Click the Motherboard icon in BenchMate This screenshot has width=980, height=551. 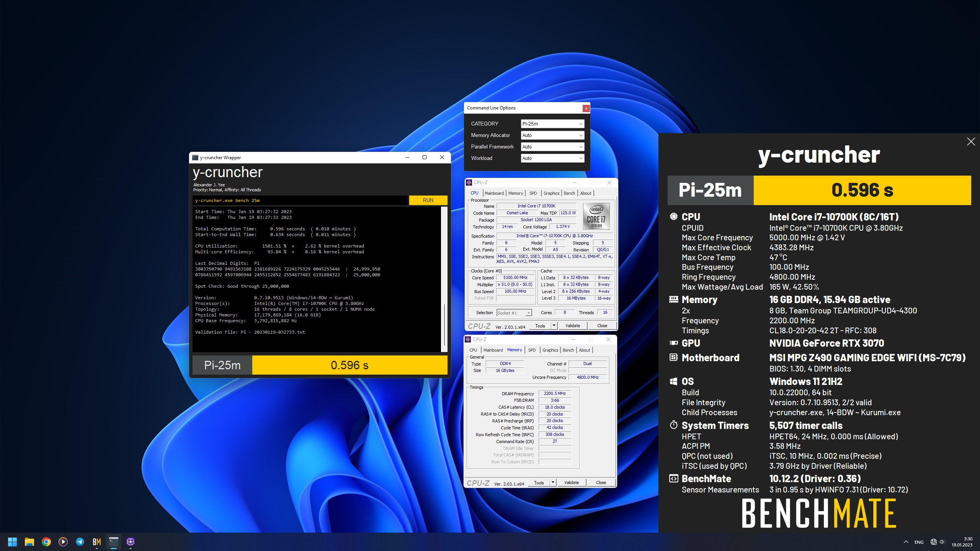click(673, 357)
